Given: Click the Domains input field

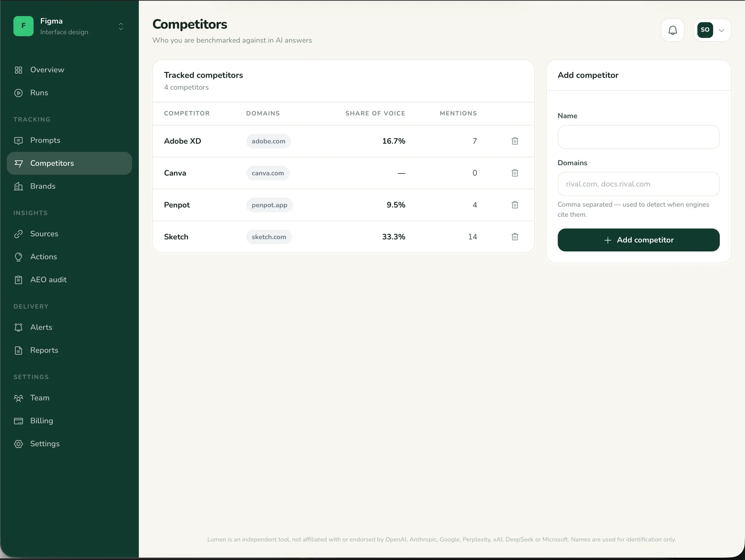Looking at the screenshot, I should tap(638, 184).
